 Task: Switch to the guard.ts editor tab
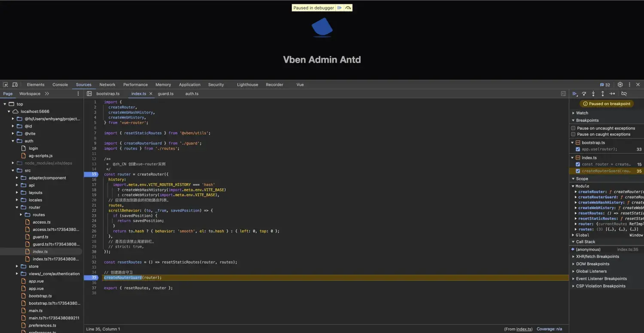point(166,94)
